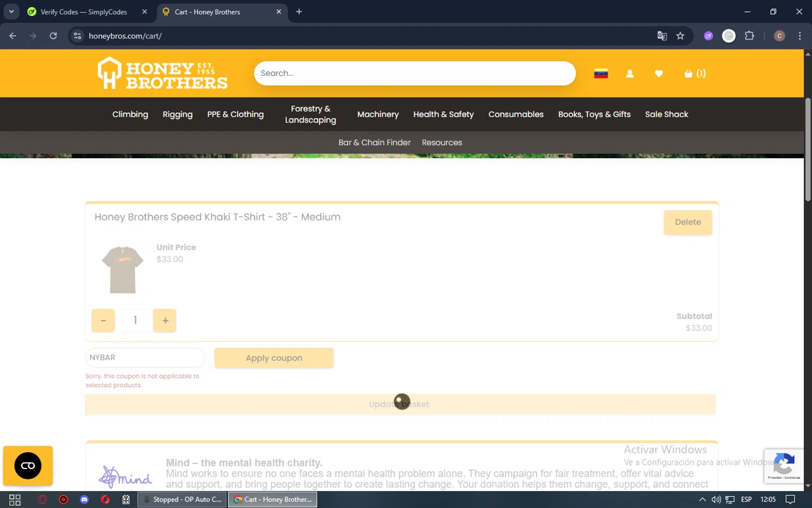This screenshot has width=812, height=508.
Task: Increase quantity with the plus button
Action: pos(165,321)
